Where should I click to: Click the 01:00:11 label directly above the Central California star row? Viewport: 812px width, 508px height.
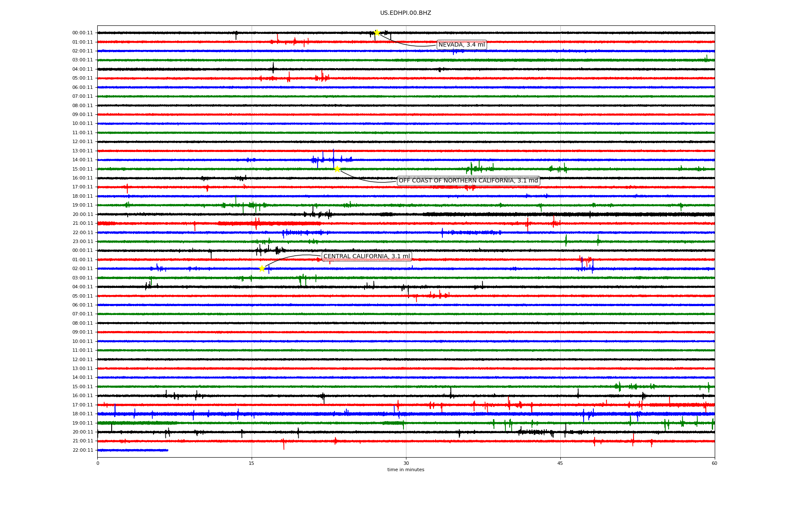pos(82,260)
